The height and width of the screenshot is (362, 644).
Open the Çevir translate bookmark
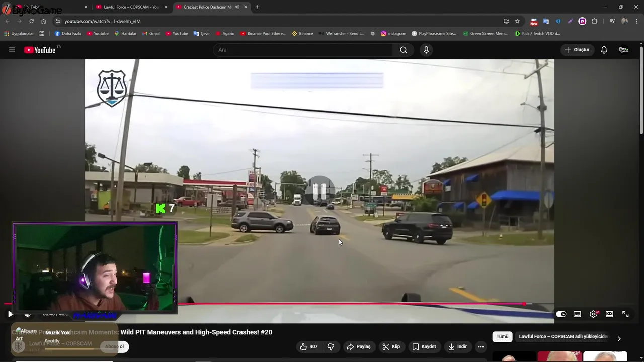tap(202, 34)
